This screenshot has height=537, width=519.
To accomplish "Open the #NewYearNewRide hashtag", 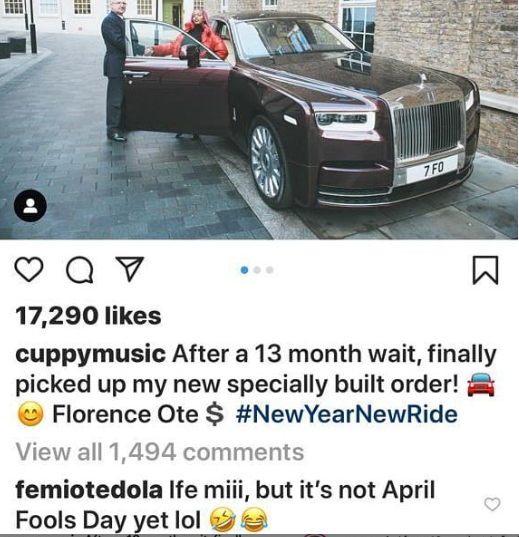I will click(x=346, y=414).
